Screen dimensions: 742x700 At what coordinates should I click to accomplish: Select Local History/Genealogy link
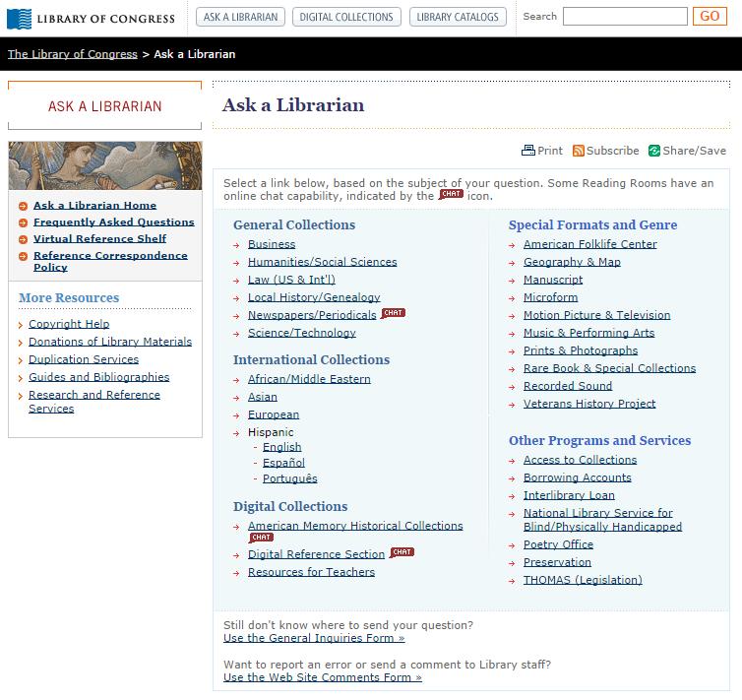314,297
